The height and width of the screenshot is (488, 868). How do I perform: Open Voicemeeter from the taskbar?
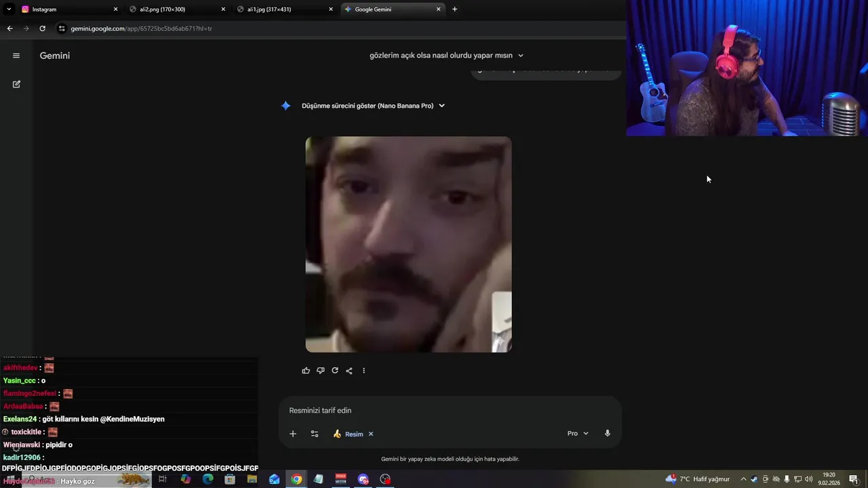[x=341, y=479]
